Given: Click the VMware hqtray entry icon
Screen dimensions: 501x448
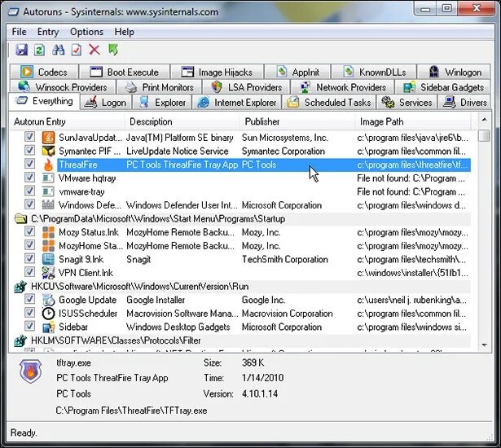Looking at the screenshot, I should point(48,178).
